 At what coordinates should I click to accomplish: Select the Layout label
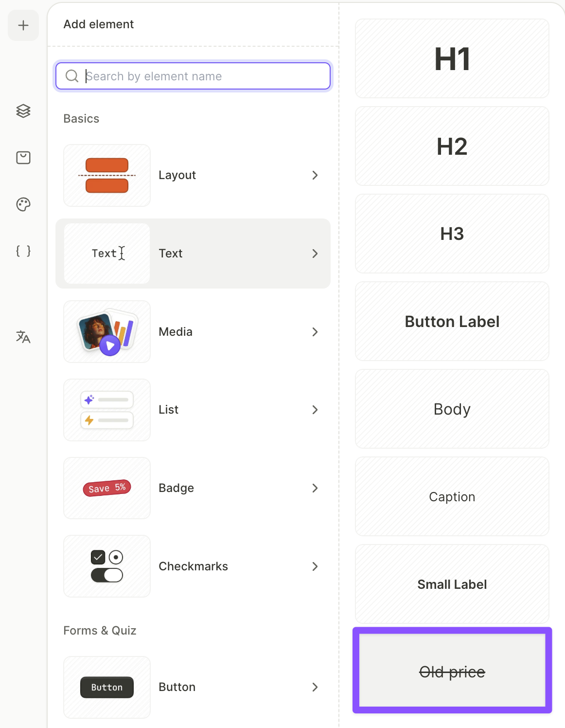pyautogui.click(x=177, y=175)
